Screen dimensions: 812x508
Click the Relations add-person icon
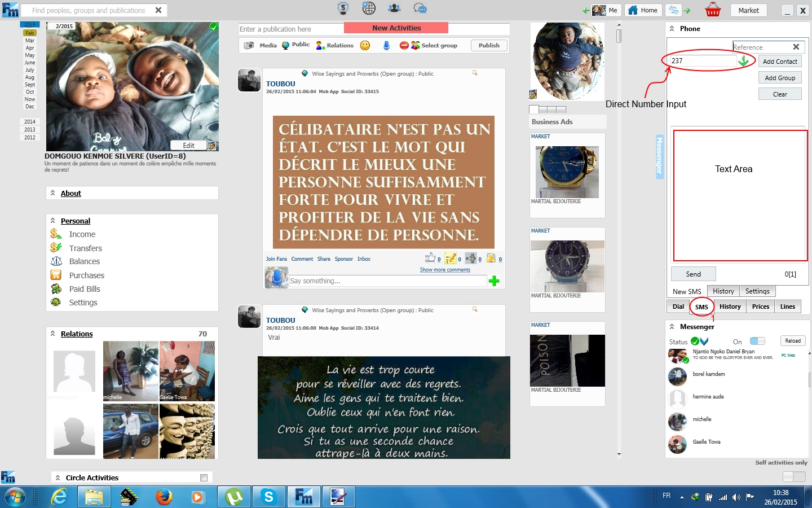pyautogui.click(x=320, y=45)
